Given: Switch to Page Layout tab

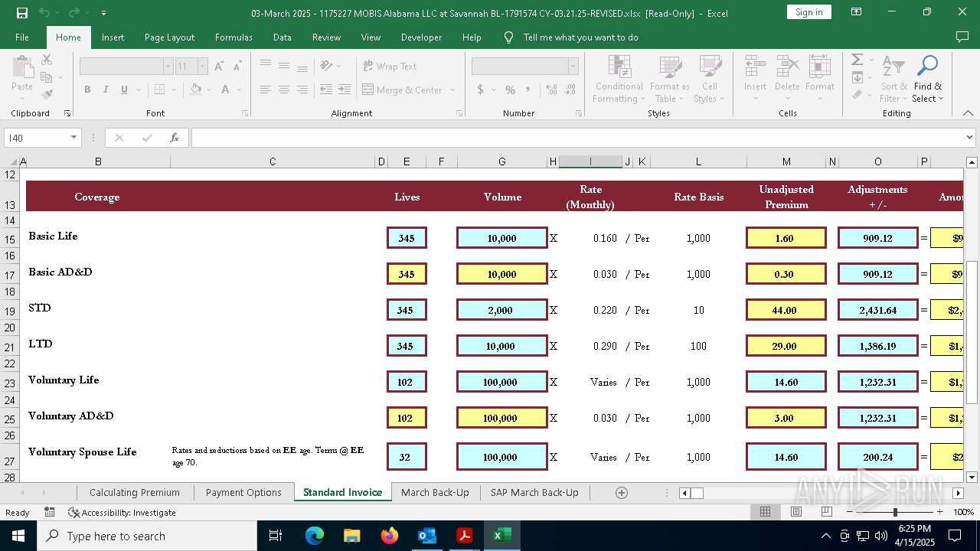Looking at the screenshot, I should pos(169,37).
